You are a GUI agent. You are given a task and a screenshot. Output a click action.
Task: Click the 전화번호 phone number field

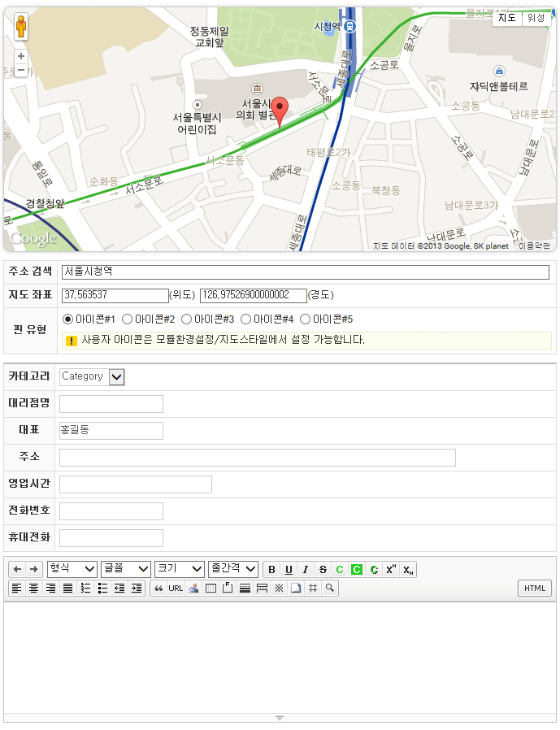tap(111, 511)
